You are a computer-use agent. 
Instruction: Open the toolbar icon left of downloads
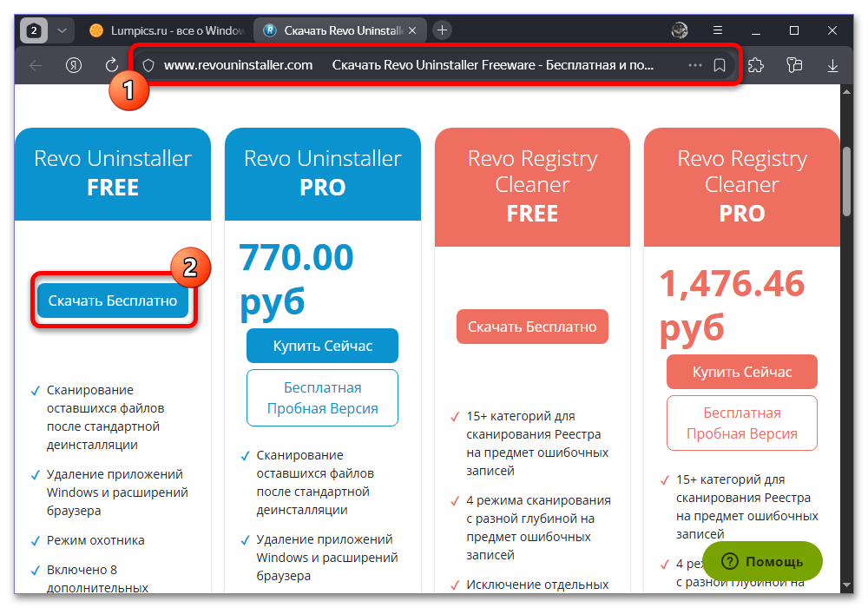(794, 65)
